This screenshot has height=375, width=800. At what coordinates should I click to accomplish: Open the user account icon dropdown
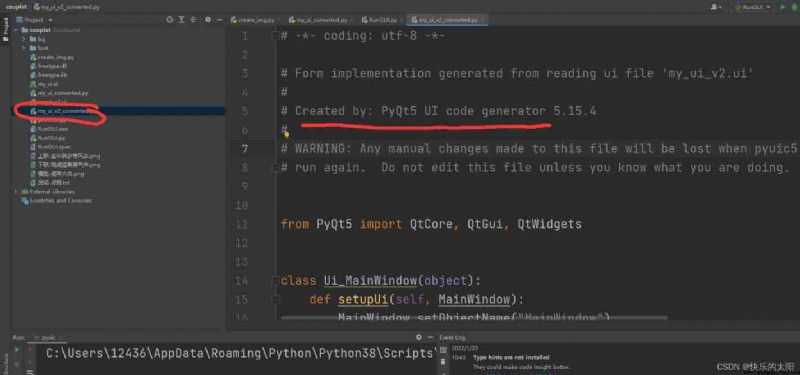pos(716,7)
